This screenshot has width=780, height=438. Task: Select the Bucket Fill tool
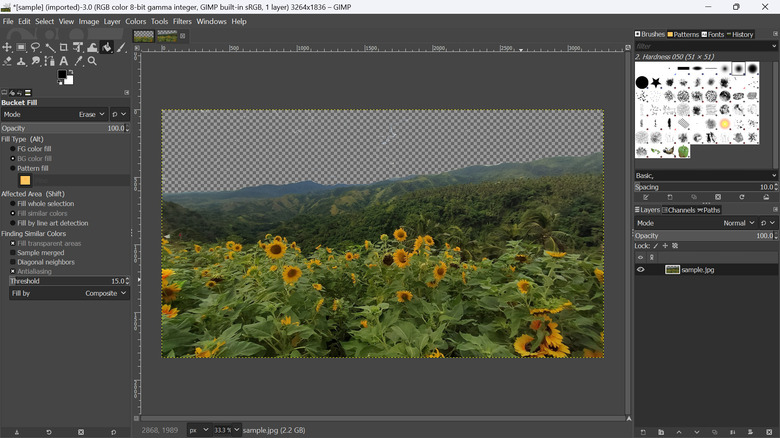106,47
